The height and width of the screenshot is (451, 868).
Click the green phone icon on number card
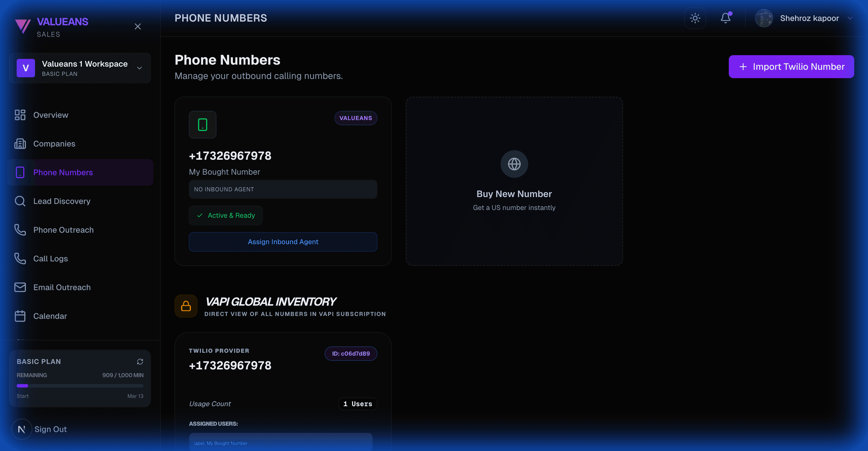203,125
